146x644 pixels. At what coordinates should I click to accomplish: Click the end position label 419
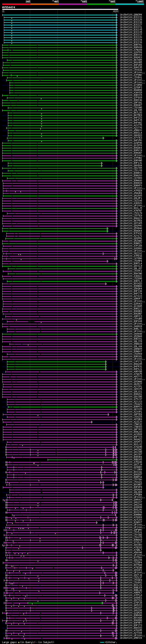click(115, 11)
